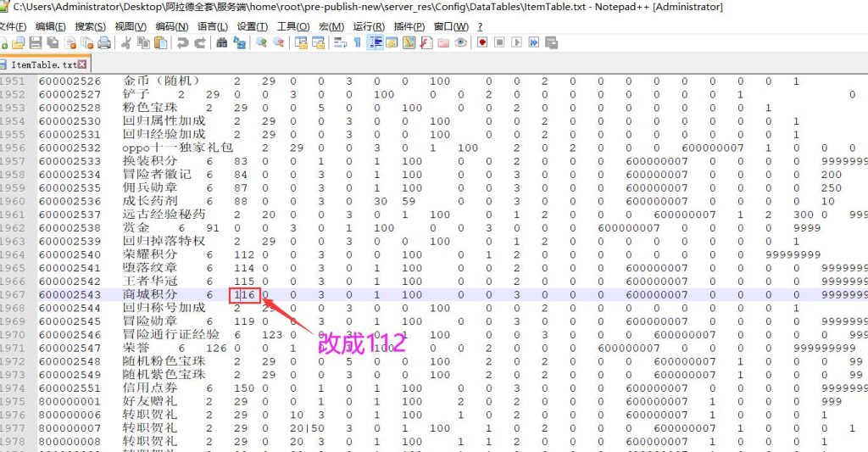Click the item name 信用点券
Image resolution: width=868 pixels, height=452 pixels.
click(149, 388)
